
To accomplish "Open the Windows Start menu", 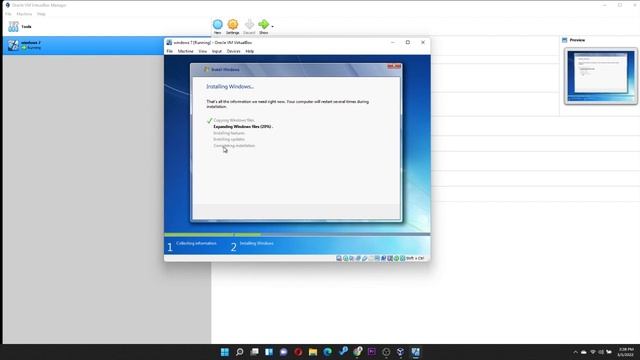I will [x=224, y=352].
